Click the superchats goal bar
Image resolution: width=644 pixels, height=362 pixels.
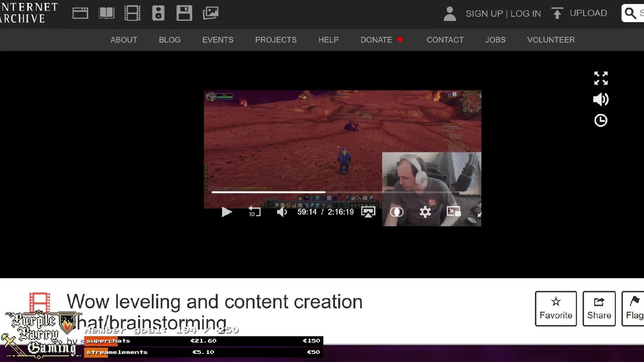coord(203,341)
